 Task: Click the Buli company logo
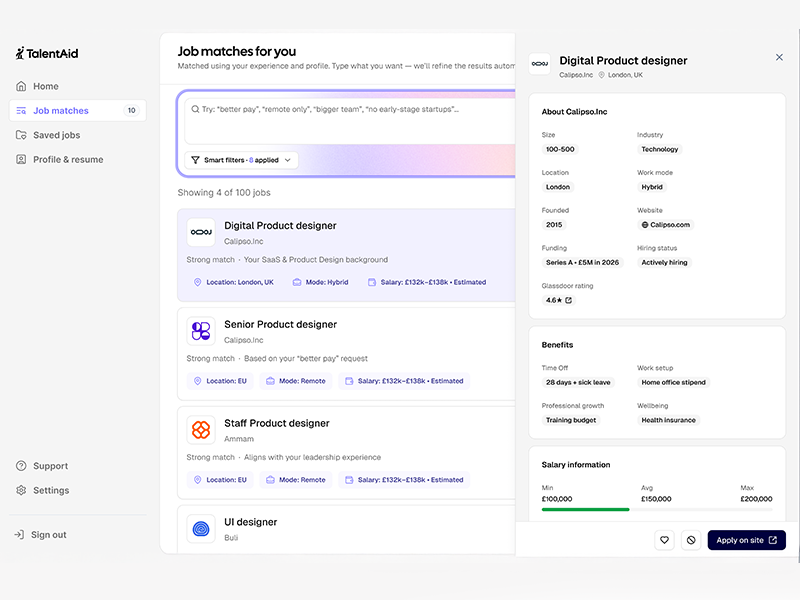click(201, 529)
